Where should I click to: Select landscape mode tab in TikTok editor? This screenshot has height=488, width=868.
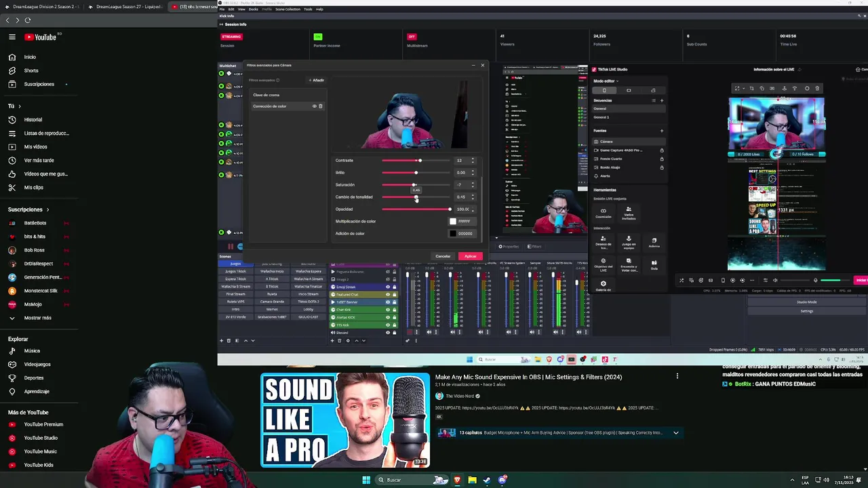629,90
